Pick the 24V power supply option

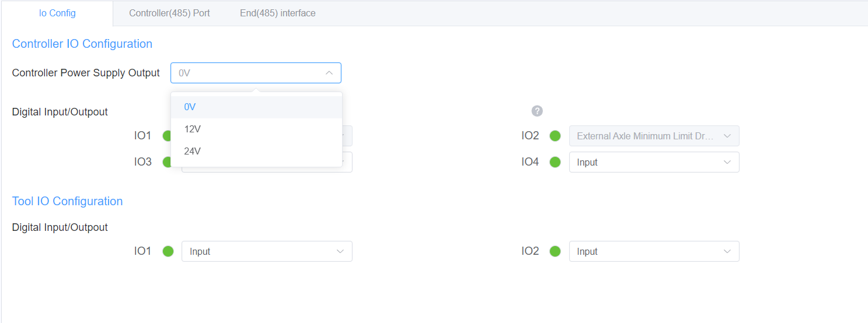[193, 151]
